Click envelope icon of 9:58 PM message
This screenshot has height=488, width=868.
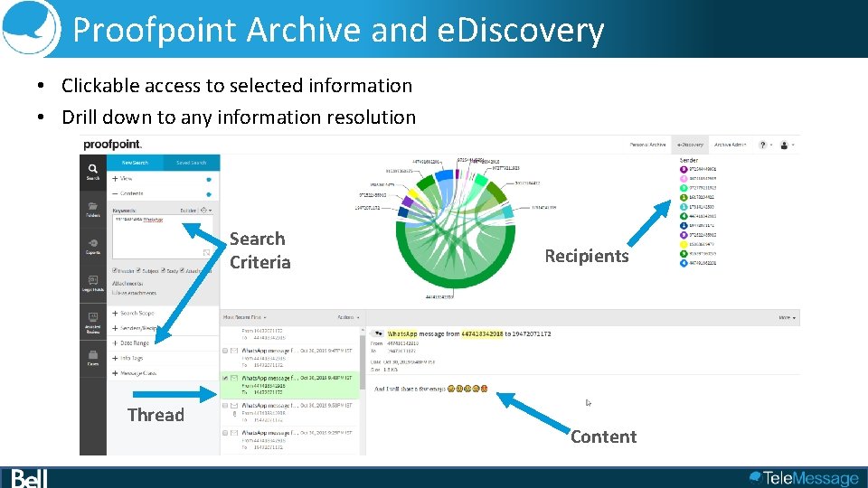coord(235,406)
